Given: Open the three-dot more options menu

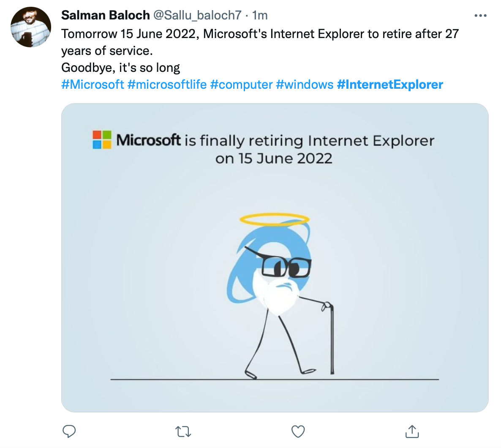Looking at the screenshot, I should point(480,16).
